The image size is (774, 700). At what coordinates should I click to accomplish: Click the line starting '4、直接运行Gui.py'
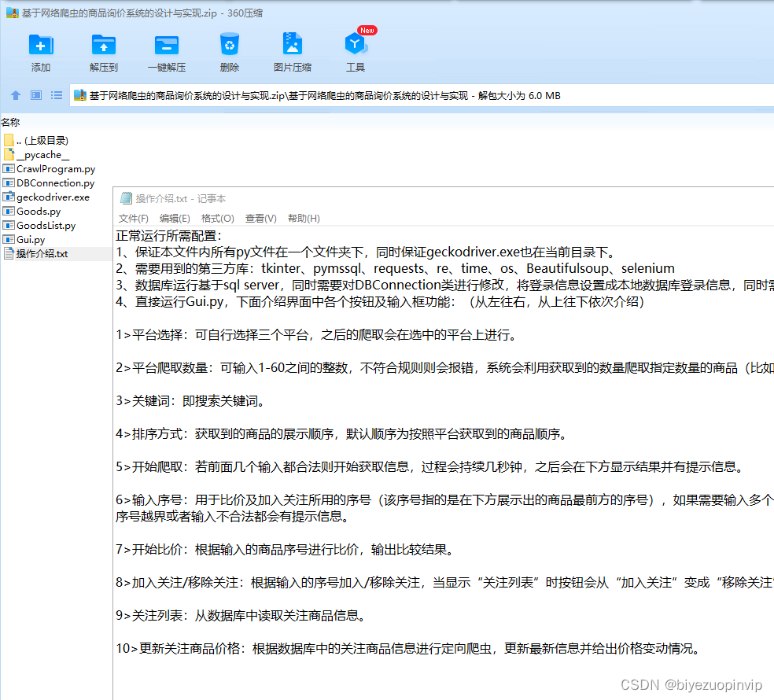(380, 301)
